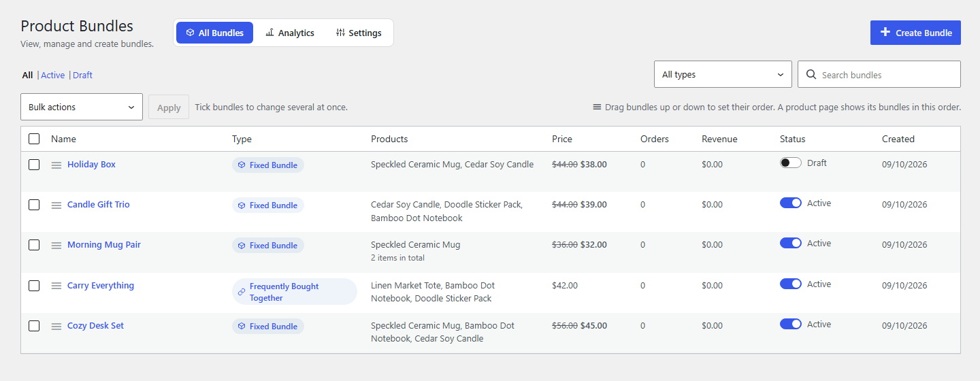Click the Revenue column header
Image resolution: width=980 pixels, height=381 pixels.
[719, 139]
